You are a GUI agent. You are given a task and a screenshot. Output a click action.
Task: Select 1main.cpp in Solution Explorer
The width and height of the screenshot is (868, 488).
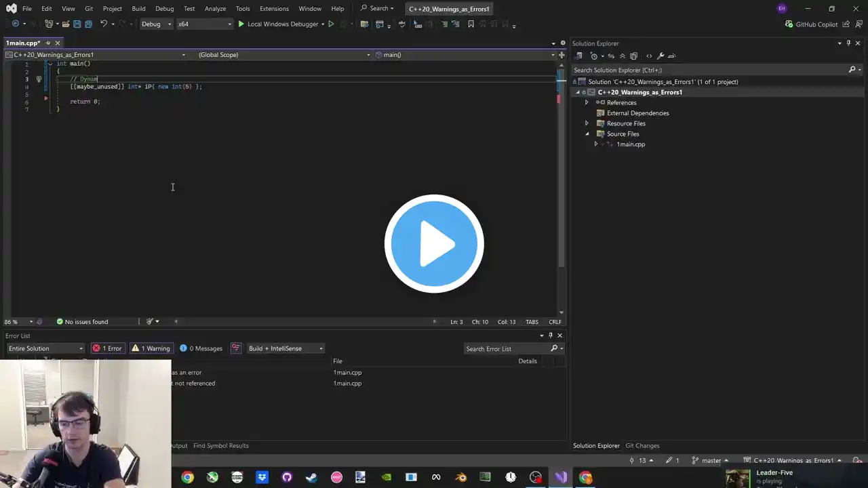(x=630, y=144)
